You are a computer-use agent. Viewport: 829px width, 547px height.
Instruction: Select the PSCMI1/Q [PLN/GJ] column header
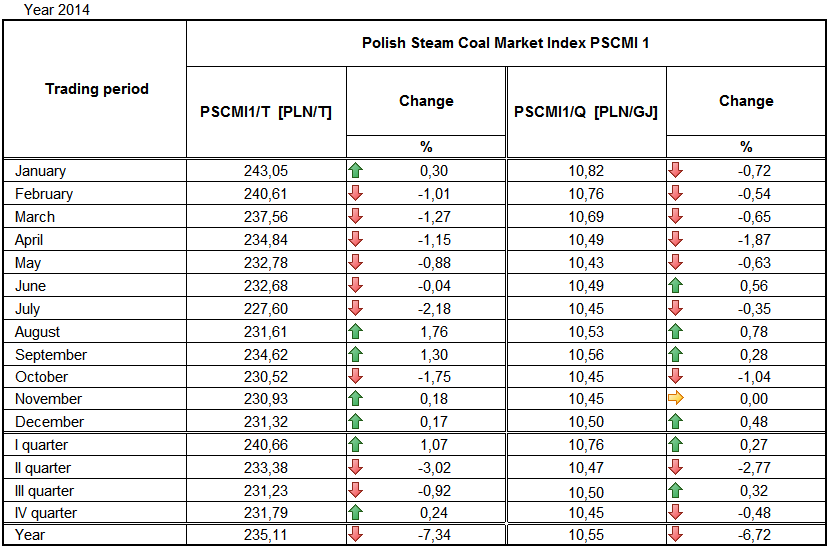pyautogui.click(x=586, y=112)
